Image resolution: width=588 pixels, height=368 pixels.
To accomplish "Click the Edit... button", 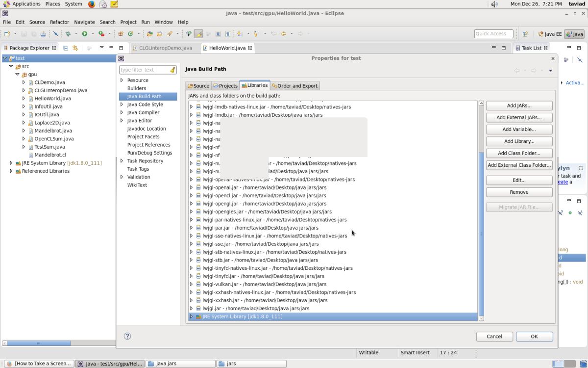I will pyautogui.click(x=519, y=180).
